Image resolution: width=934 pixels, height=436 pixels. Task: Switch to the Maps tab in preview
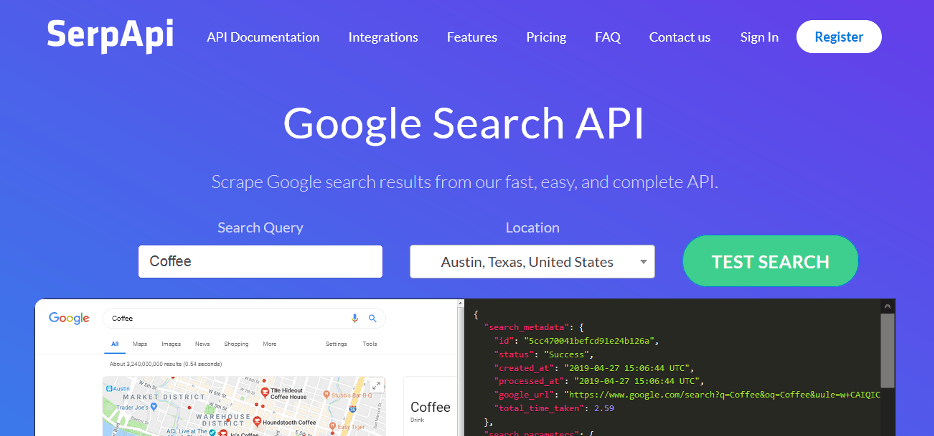click(x=140, y=344)
